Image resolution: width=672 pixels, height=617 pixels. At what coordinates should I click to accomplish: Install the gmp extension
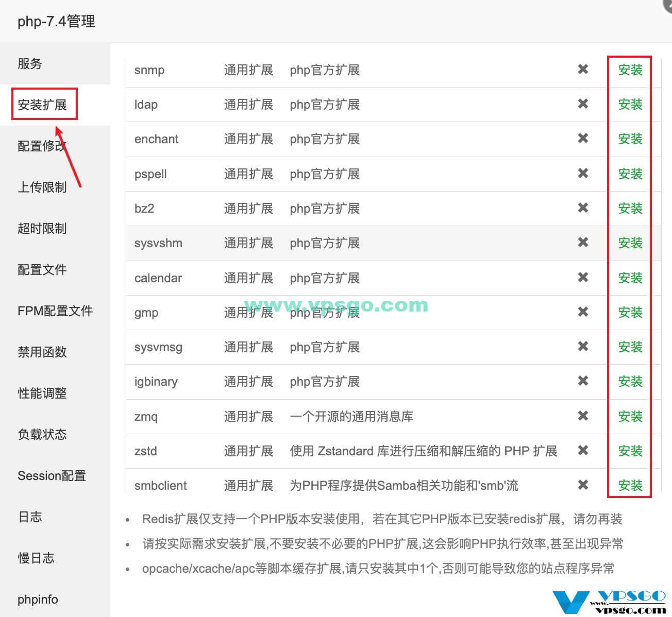[x=630, y=313]
